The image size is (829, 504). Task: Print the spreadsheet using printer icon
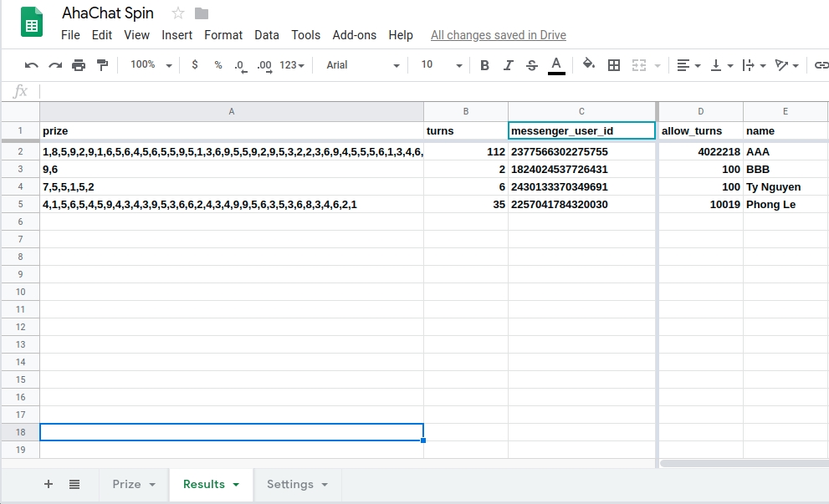(79, 65)
